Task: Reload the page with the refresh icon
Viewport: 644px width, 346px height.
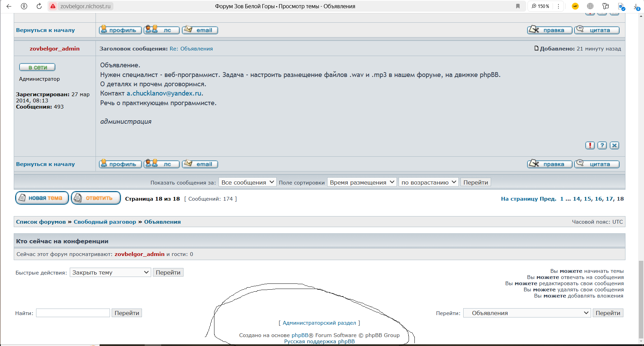Action: coord(39,6)
